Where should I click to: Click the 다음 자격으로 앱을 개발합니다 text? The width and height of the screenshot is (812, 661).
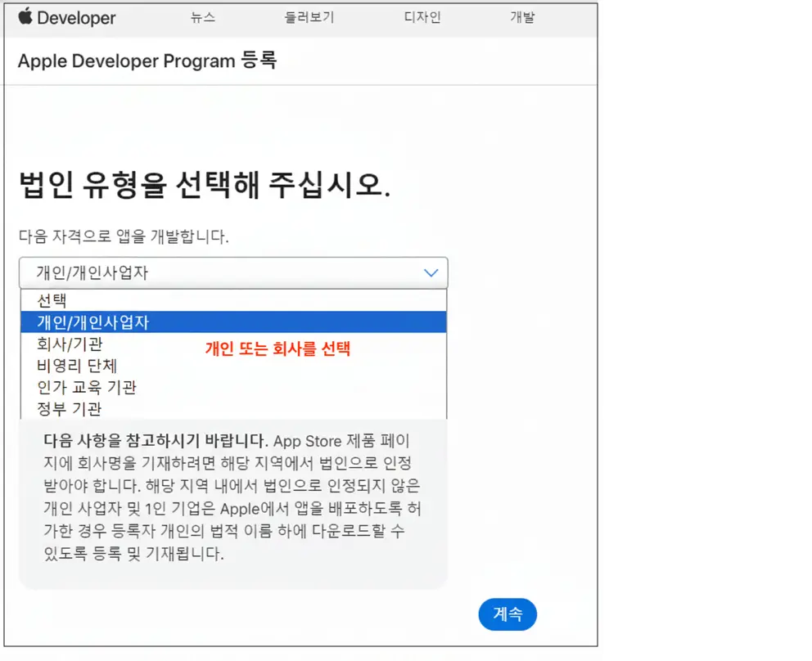tap(124, 236)
